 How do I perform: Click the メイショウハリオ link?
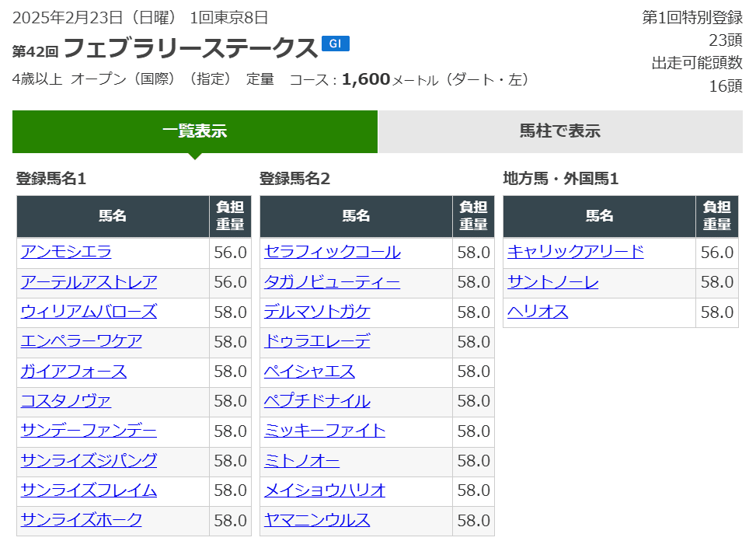pos(327,492)
